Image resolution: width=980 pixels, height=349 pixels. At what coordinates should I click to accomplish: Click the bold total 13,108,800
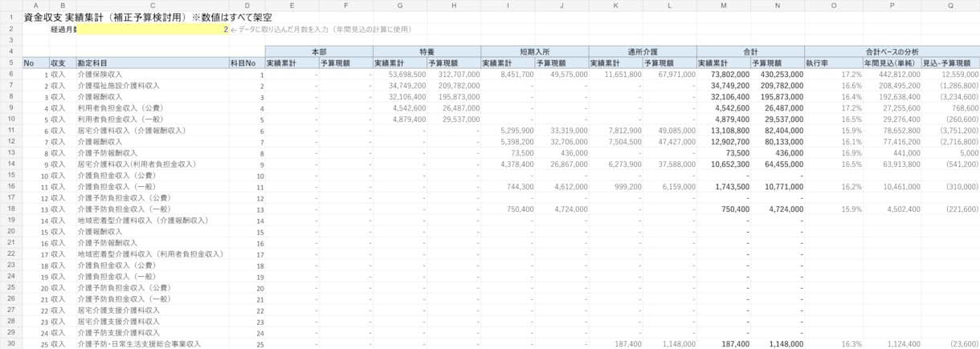[730, 130]
